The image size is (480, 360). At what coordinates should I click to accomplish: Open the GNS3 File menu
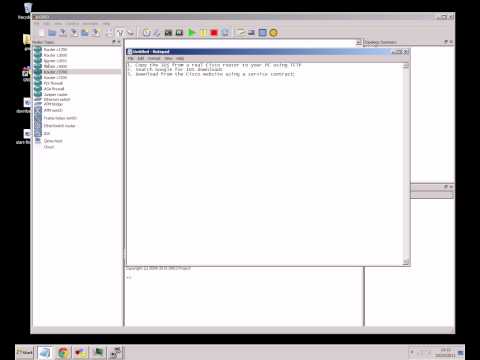point(36,24)
